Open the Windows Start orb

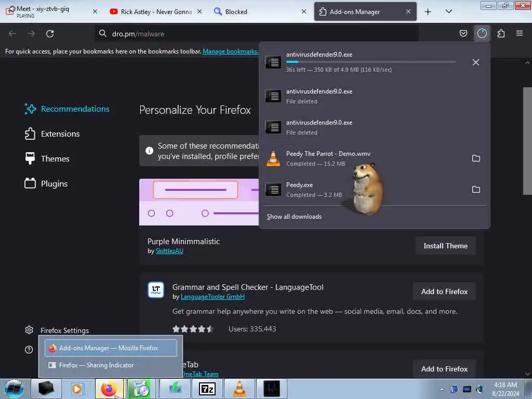pyautogui.click(x=14, y=389)
